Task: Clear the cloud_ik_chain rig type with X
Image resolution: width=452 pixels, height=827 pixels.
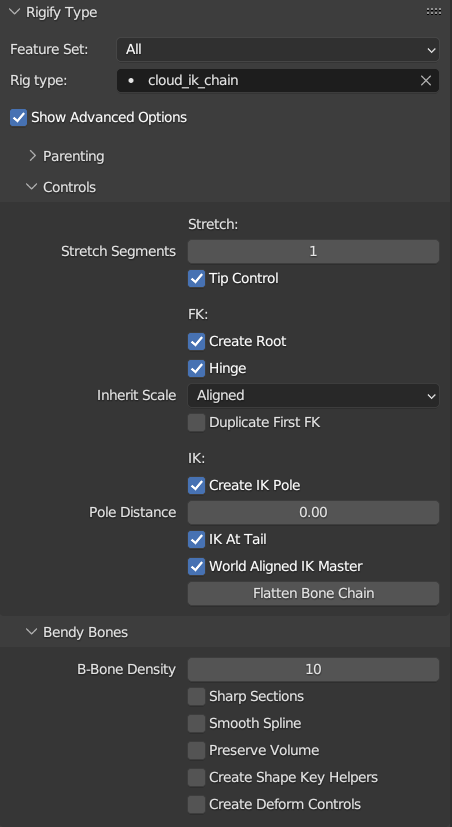Action: pos(426,81)
